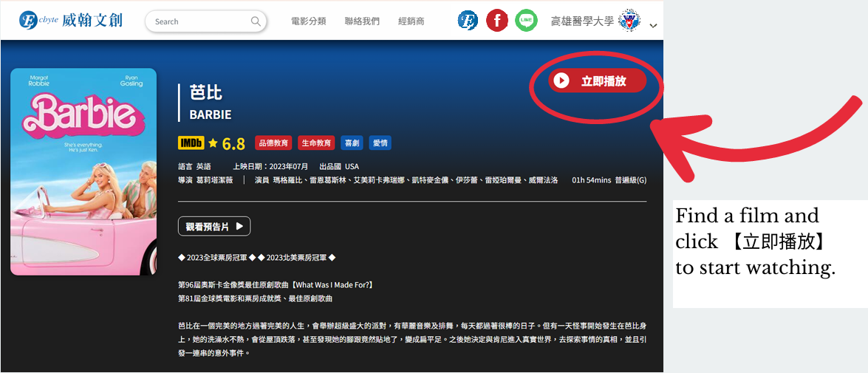
Task: Click the 高雄醫學大學 account label
Action: [x=582, y=21]
